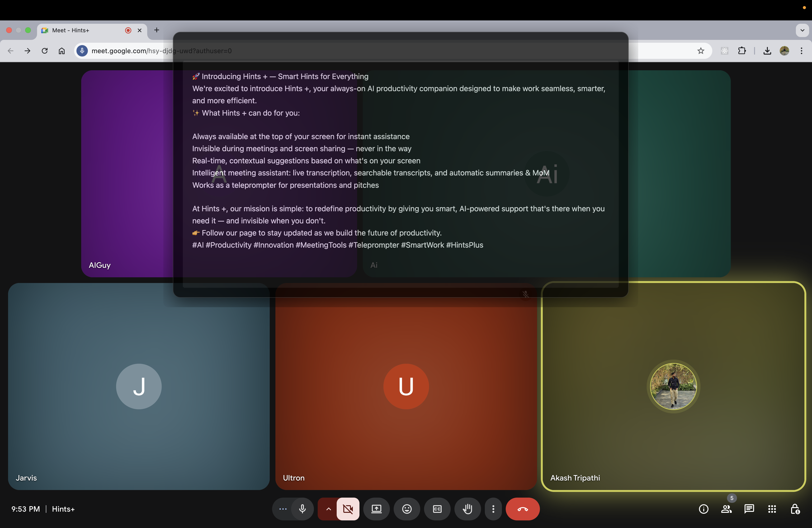The image size is (812, 528).
Task: Show the people participants panel
Action: coord(726,509)
